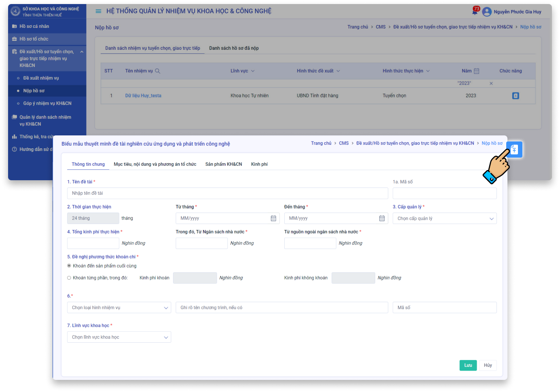This screenshot has width=560, height=392.
Task: Click Ghi rõ tên chương trình field
Action: pyautogui.click(x=282, y=308)
